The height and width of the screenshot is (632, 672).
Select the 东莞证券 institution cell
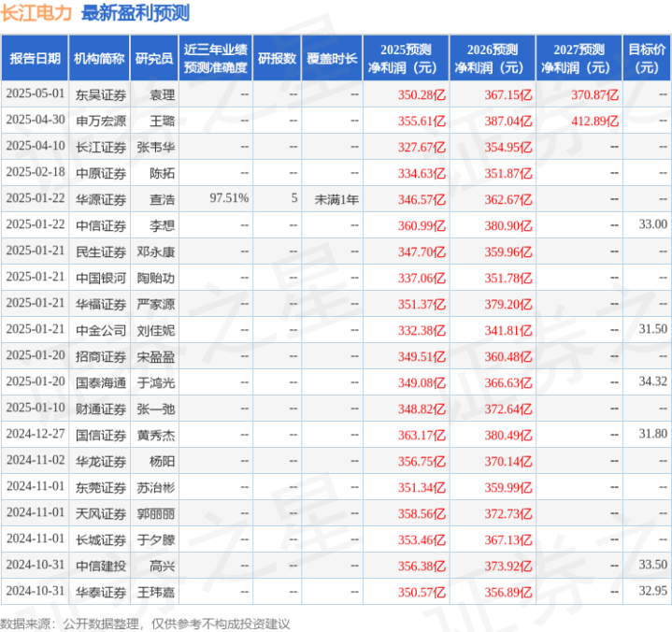101,487
